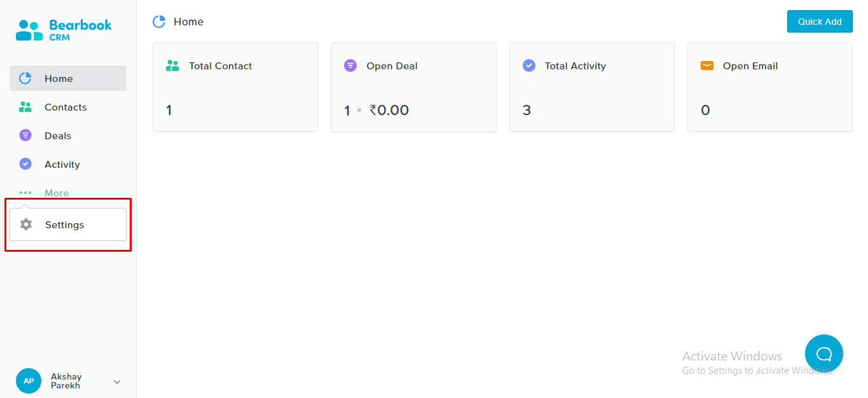Open the Total Contact summary card
The image size is (868, 398).
pyautogui.click(x=235, y=87)
